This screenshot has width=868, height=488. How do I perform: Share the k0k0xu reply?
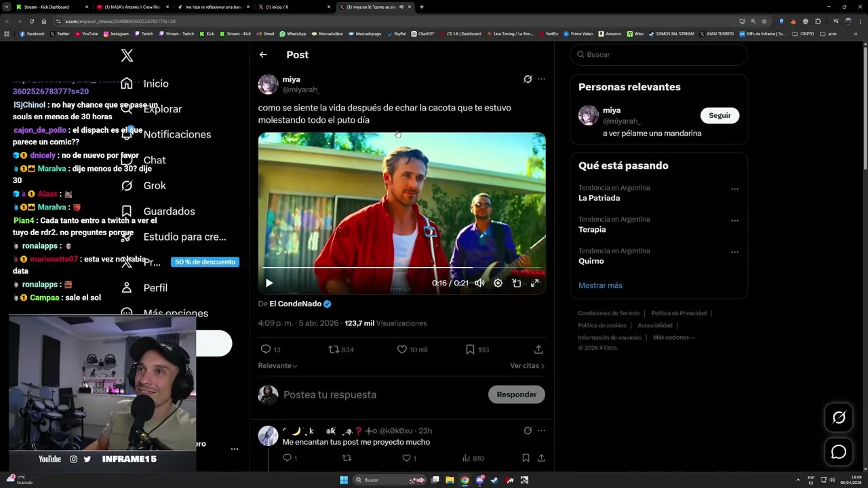click(x=541, y=458)
